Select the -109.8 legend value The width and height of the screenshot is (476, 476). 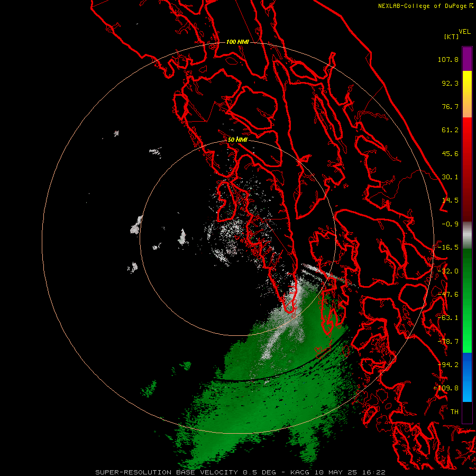[x=446, y=388]
